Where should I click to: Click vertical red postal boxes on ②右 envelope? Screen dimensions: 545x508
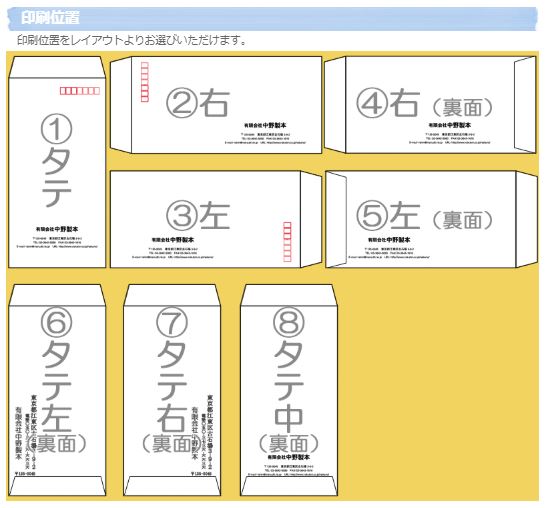pos(145,82)
